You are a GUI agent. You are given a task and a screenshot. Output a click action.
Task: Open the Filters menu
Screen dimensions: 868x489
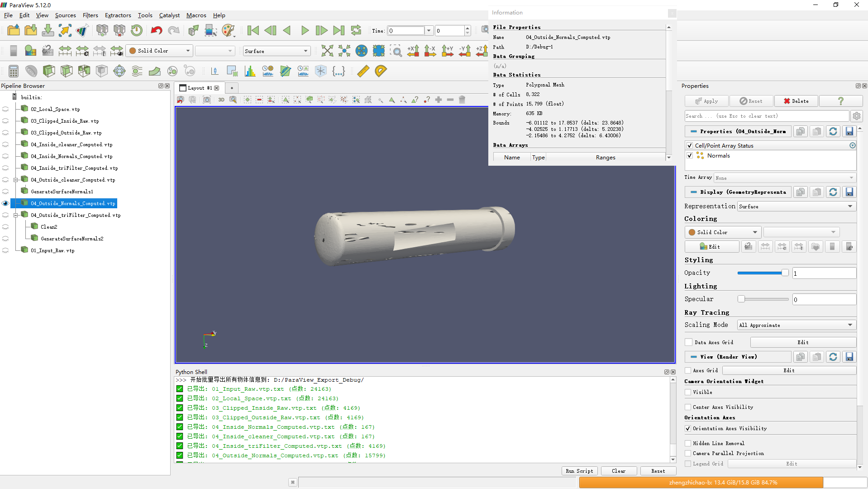pos(90,15)
